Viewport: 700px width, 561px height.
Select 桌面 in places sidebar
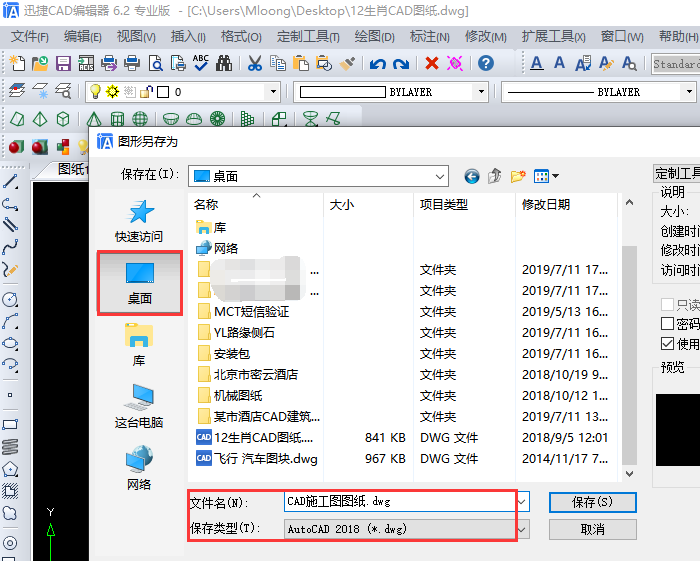[x=140, y=283]
